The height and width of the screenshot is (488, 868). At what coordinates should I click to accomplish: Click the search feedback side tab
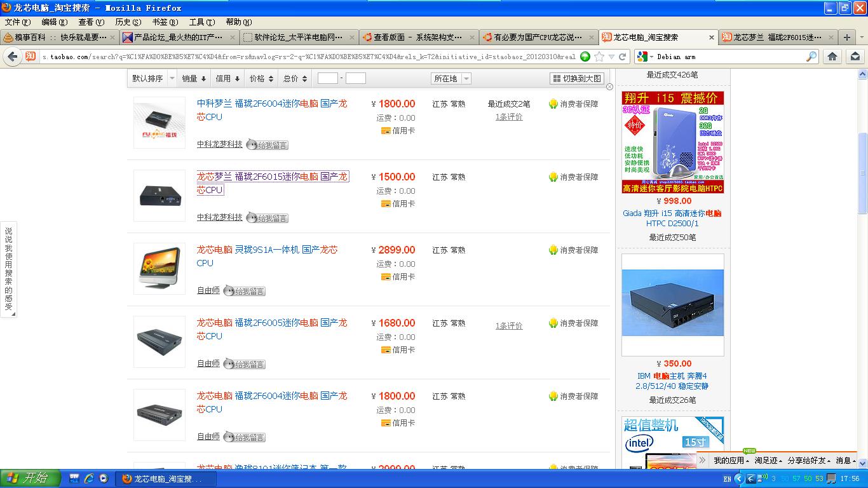[8, 269]
